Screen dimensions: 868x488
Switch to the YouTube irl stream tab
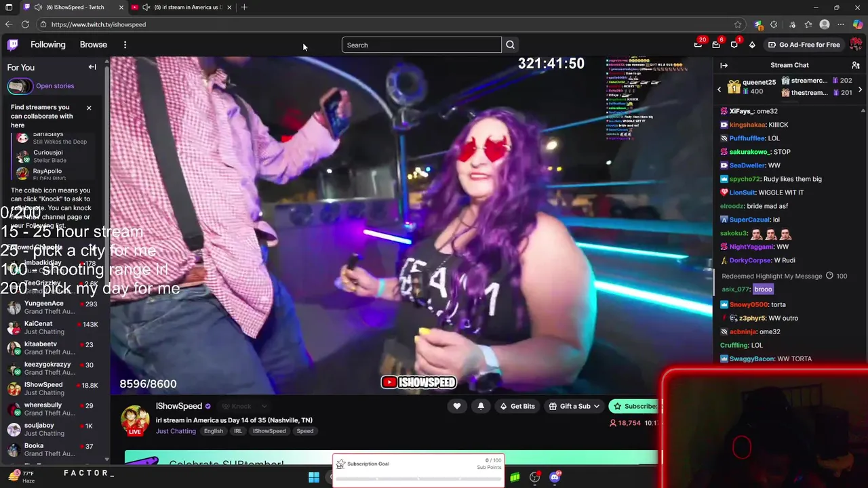(183, 7)
